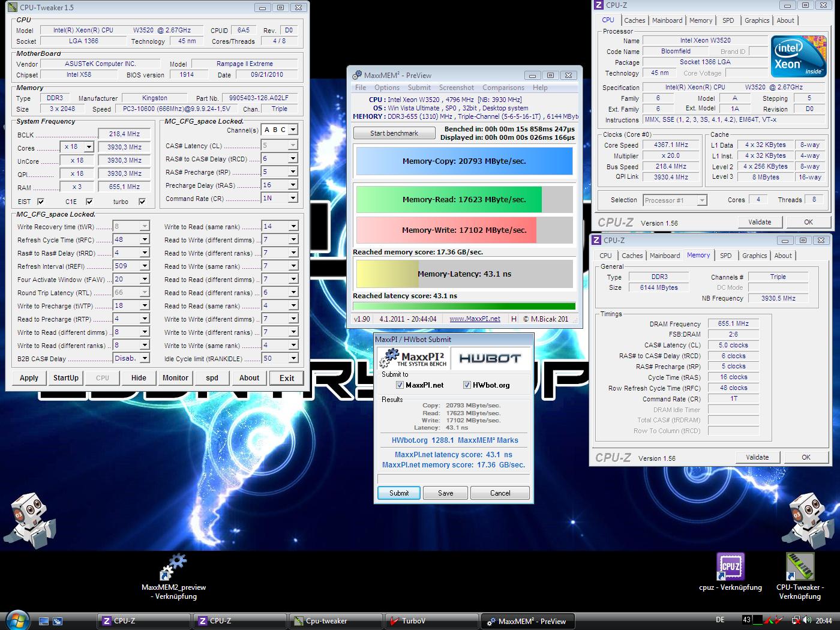Screen dimensions: 840x630
Task: Click the spd button in CPU-Tweaker
Action: click(x=212, y=378)
